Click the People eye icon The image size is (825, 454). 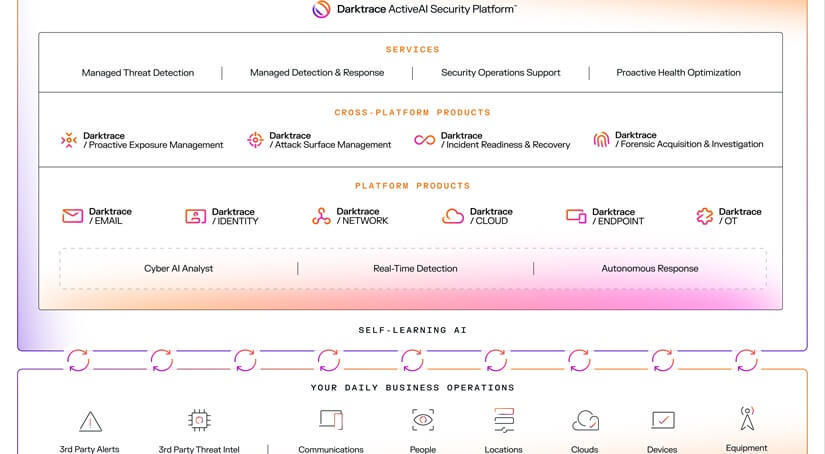tap(423, 420)
